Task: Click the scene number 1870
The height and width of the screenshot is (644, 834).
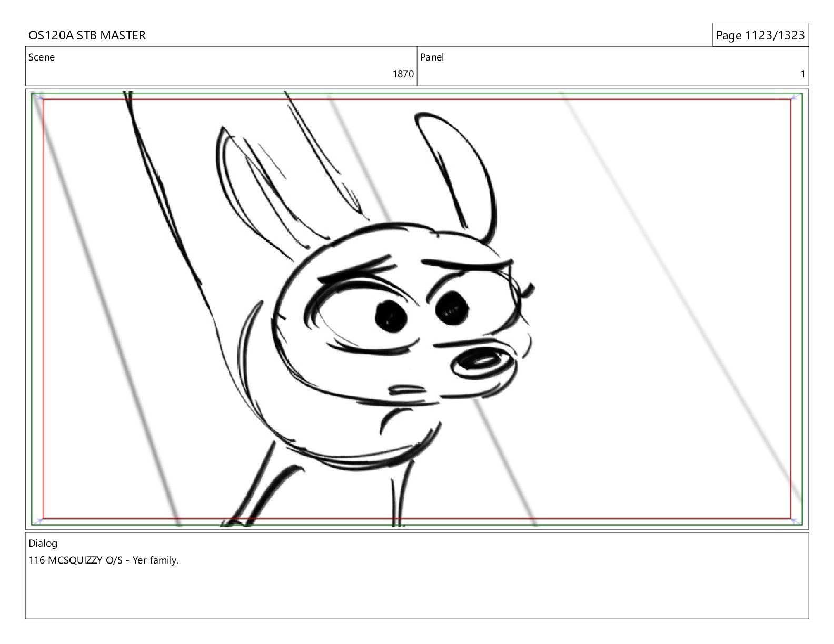Action: 403,74
